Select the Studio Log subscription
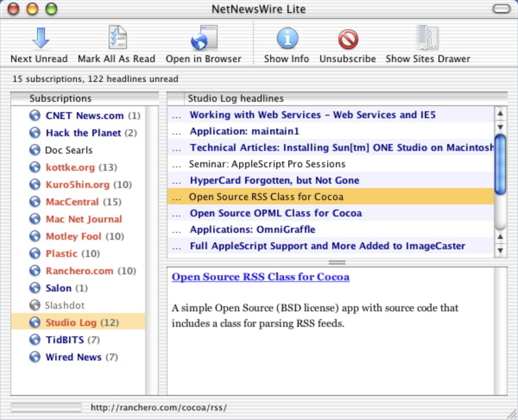This screenshot has width=518, height=420. click(79, 323)
